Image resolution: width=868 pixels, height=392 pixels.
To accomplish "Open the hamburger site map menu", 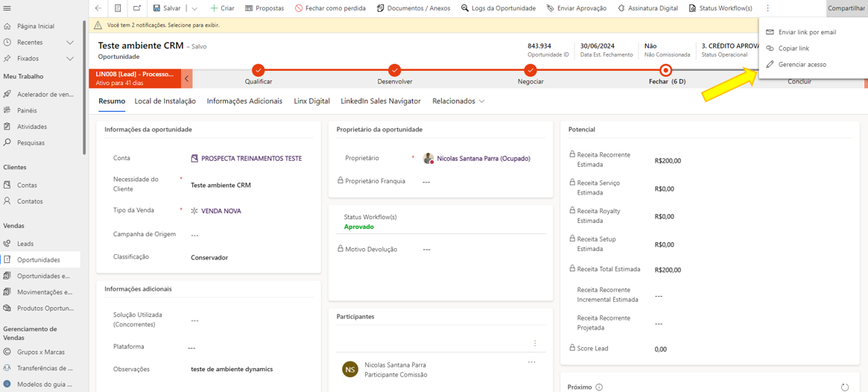I will click(x=7, y=8).
